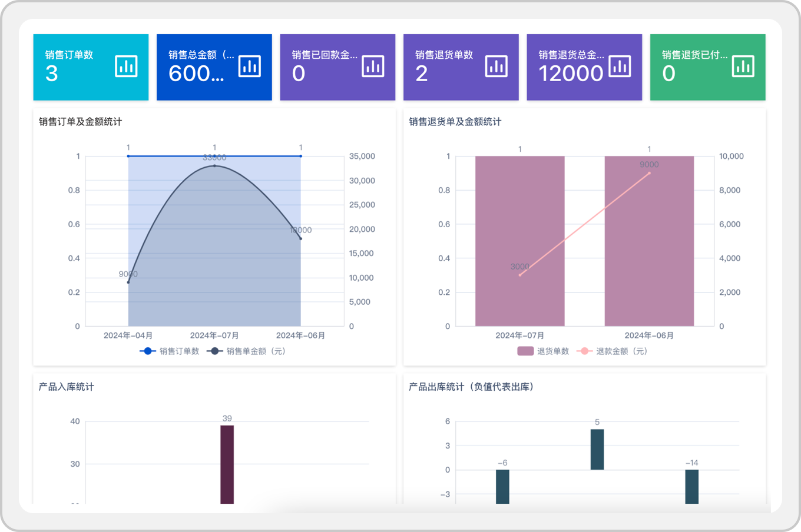Click the 销售退货单数 card title

click(x=444, y=55)
